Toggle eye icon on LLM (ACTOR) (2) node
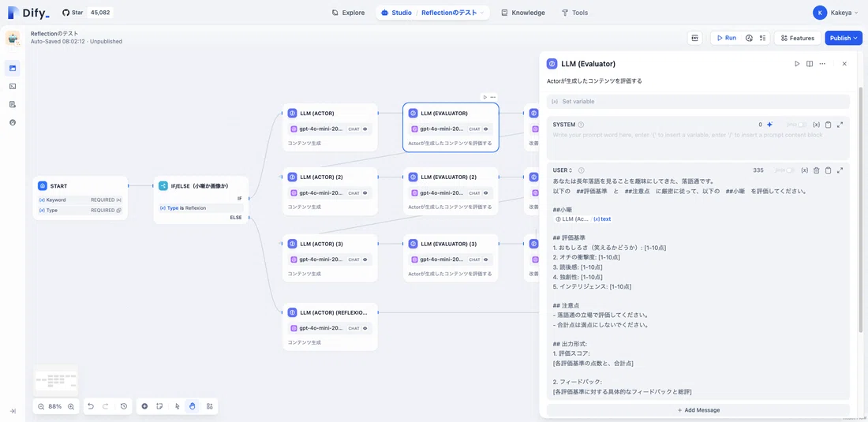 [365, 193]
